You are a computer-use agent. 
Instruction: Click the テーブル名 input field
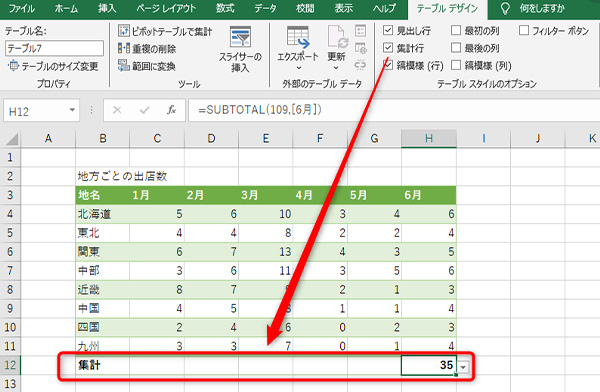(x=54, y=48)
